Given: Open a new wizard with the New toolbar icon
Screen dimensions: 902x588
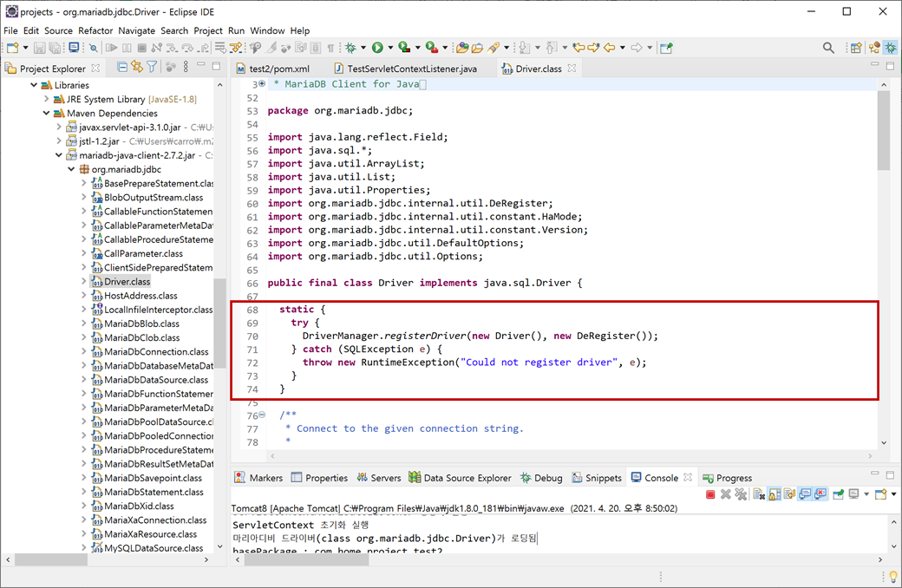Looking at the screenshot, I should click(12, 48).
